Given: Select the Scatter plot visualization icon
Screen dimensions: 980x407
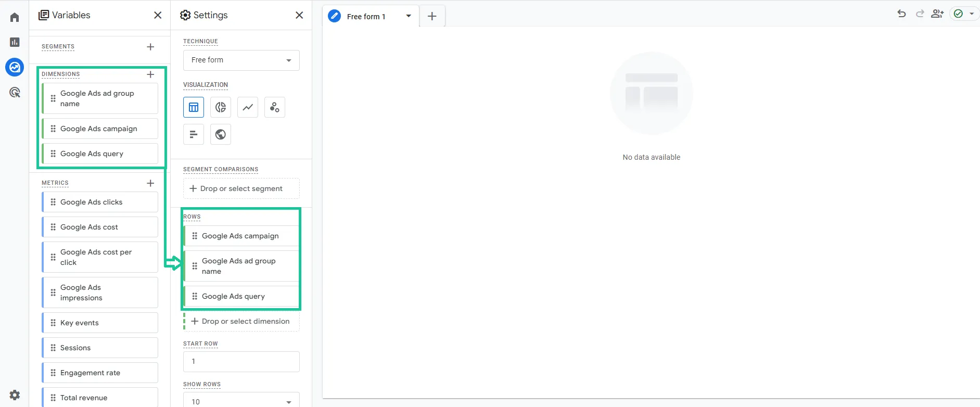Looking at the screenshot, I should 275,107.
